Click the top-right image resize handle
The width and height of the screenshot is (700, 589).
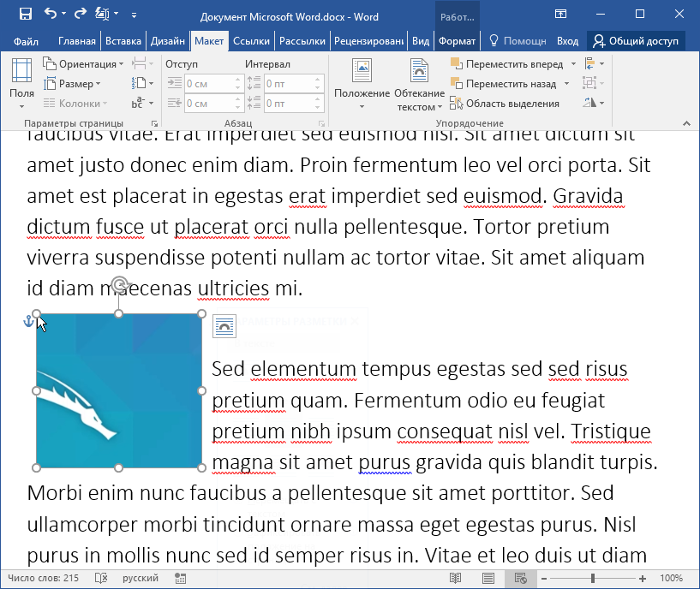(x=202, y=313)
